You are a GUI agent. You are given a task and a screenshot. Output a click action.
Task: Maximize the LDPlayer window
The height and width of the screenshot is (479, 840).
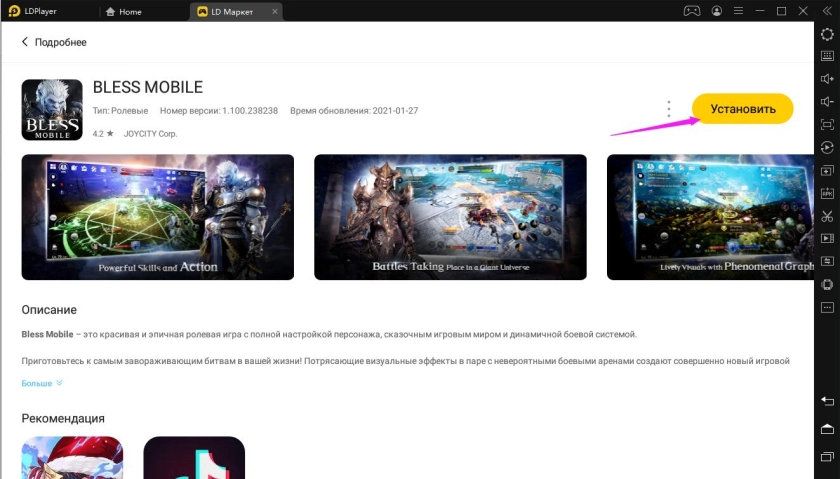pos(782,11)
